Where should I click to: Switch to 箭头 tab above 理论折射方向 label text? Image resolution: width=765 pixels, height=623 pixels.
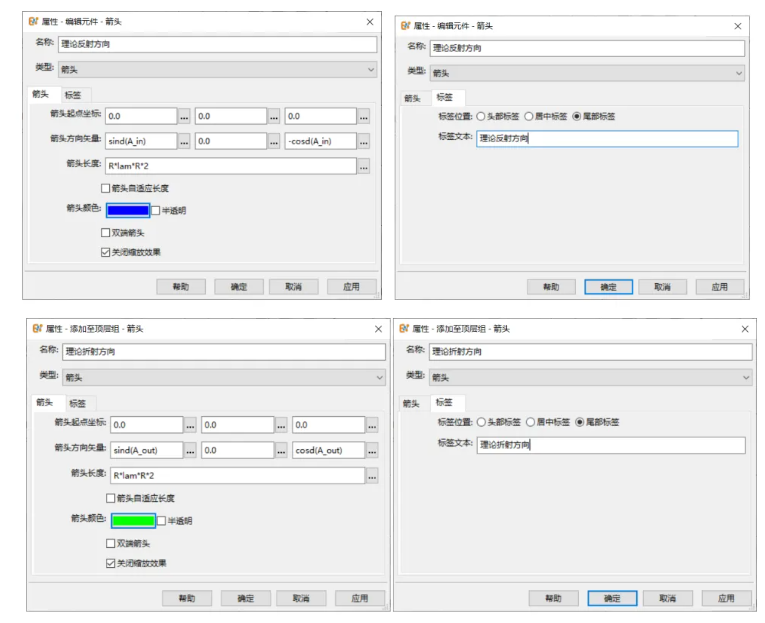point(412,403)
